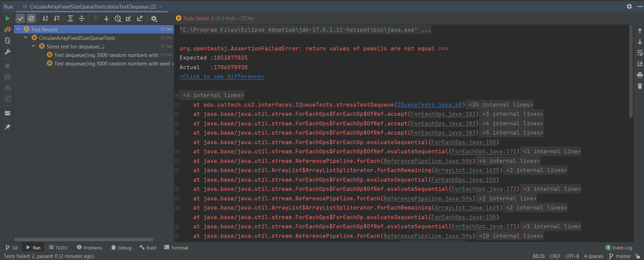Image resolution: width=644 pixels, height=260 pixels.
Task: Switch to the Problems tool window tab
Action: pos(89,248)
